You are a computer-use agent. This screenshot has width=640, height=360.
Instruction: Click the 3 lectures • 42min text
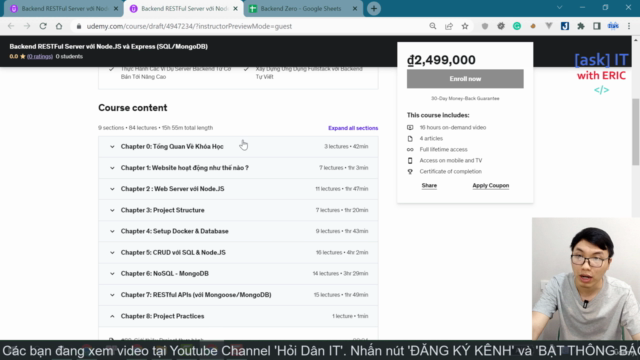[x=346, y=147]
